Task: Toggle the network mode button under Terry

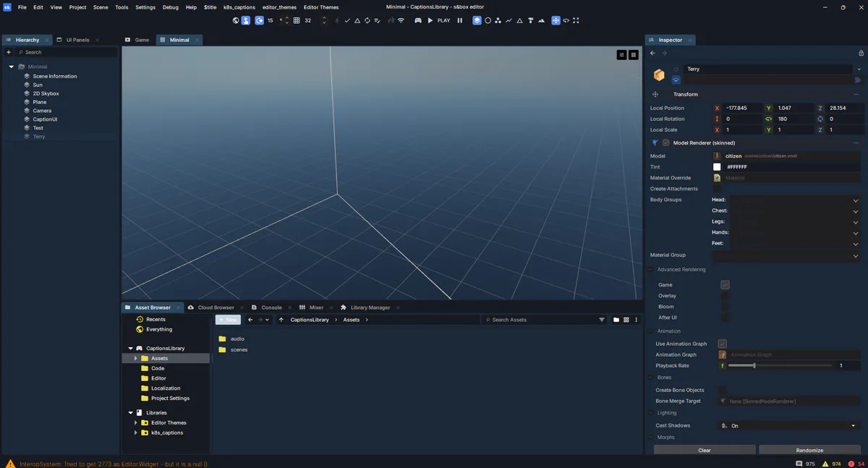Action: [x=676, y=80]
